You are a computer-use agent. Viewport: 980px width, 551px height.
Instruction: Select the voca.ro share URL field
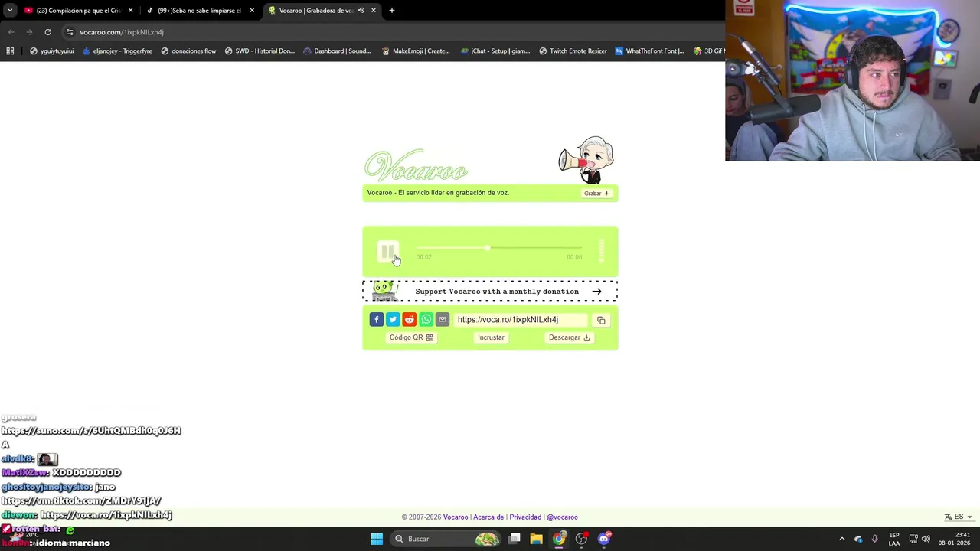521,320
